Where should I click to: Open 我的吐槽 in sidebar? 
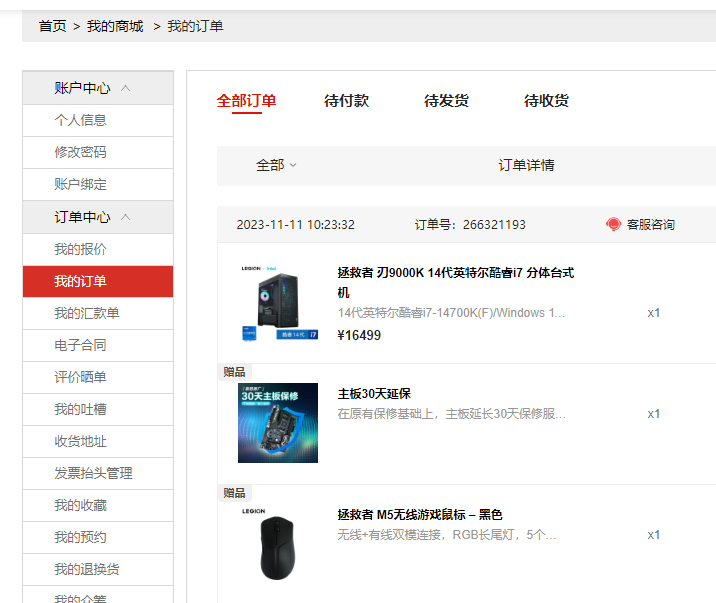98,409
